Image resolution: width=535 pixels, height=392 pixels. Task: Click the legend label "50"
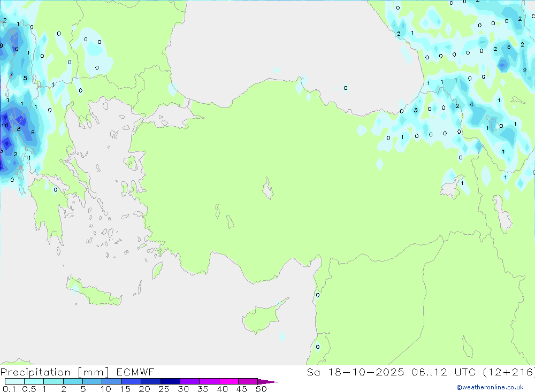261,389
